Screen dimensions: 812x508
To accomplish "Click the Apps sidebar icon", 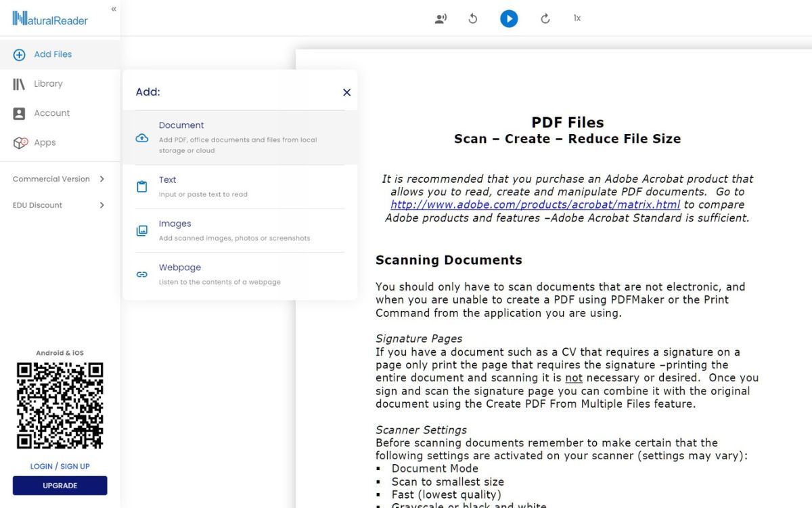I will pos(19,142).
